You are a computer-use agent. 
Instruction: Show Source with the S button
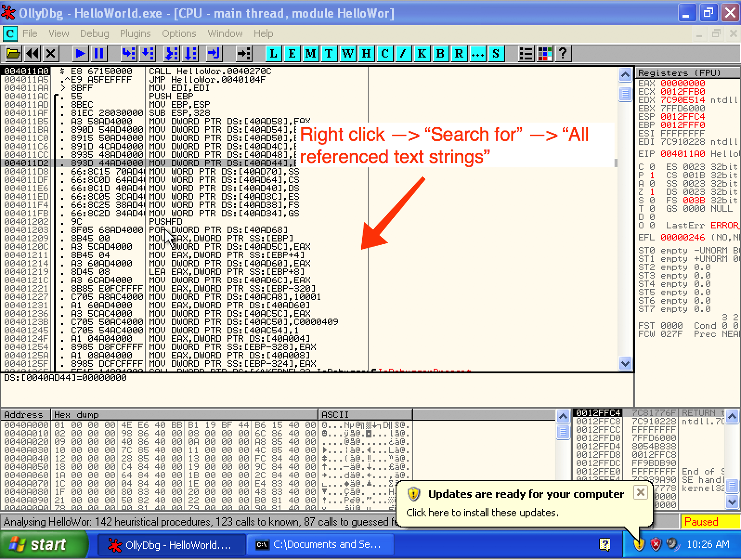point(496,53)
